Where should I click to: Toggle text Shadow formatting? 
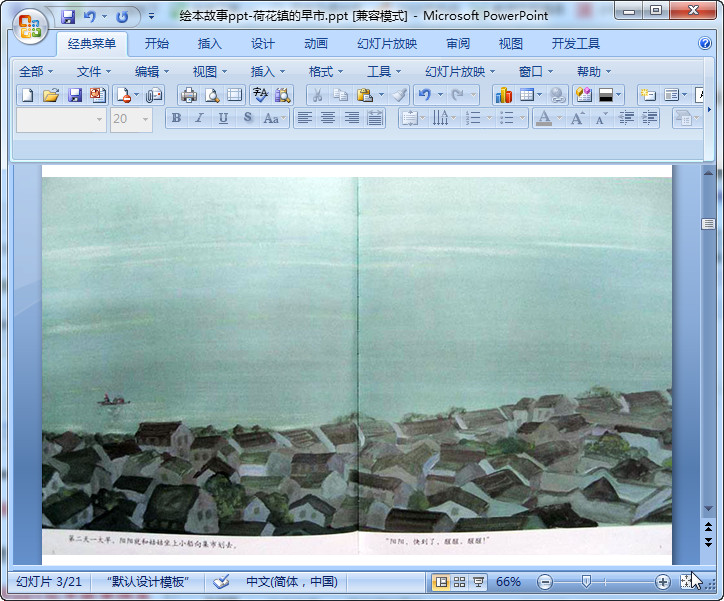[247, 118]
